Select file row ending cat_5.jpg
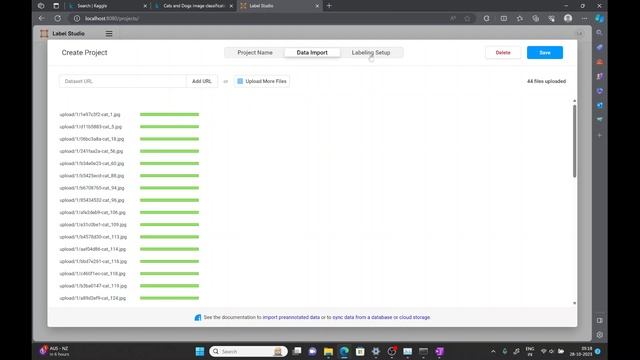The height and width of the screenshot is (360, 640). tap(91, 127)
